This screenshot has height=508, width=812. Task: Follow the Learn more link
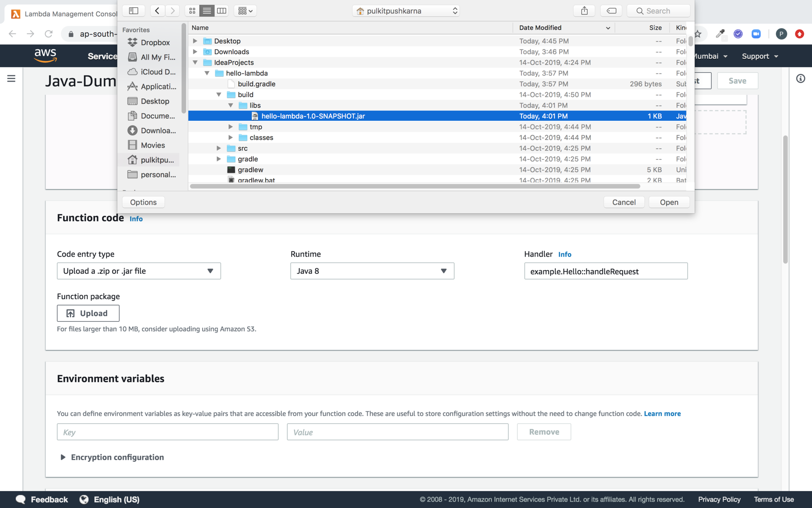point(662,414)
